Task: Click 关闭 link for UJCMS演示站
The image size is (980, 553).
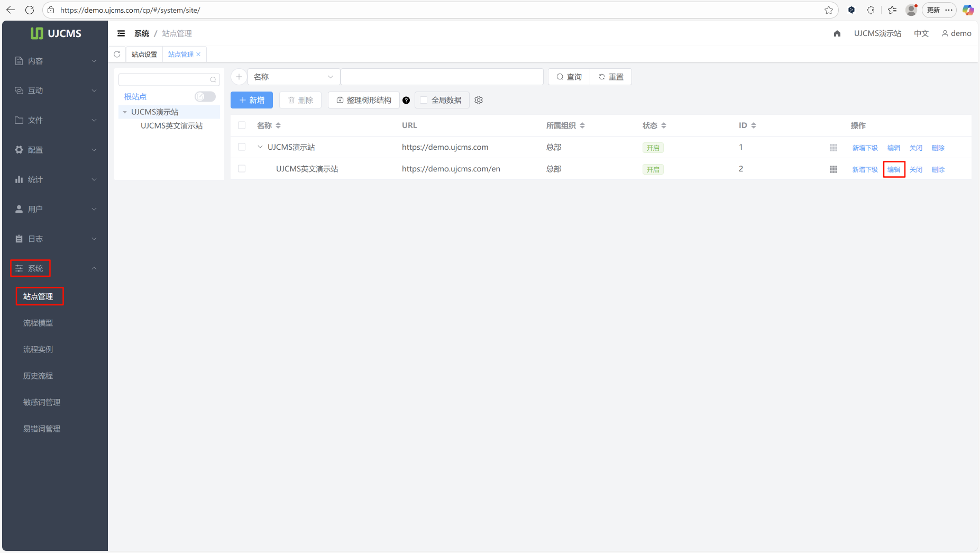Action: (915, 148)
